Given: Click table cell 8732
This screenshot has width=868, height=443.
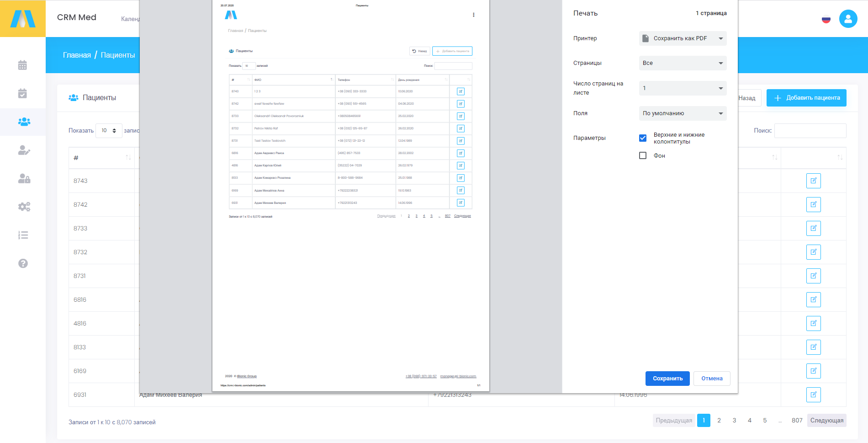Looking at the screenshot, I should (101, 252).
